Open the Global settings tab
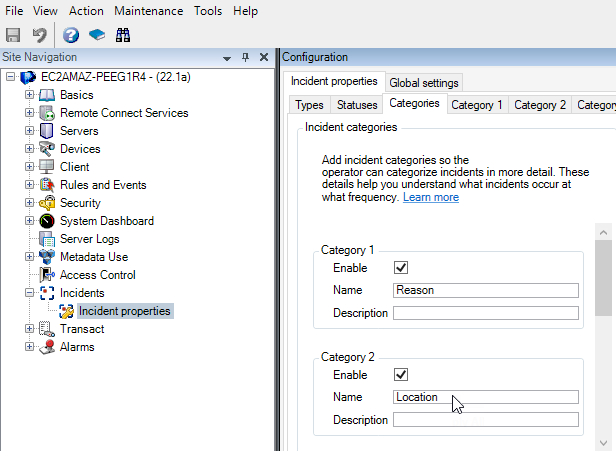The width and height of the screenshot is (616, 451). pyautogui.click(x=424, y=83)
